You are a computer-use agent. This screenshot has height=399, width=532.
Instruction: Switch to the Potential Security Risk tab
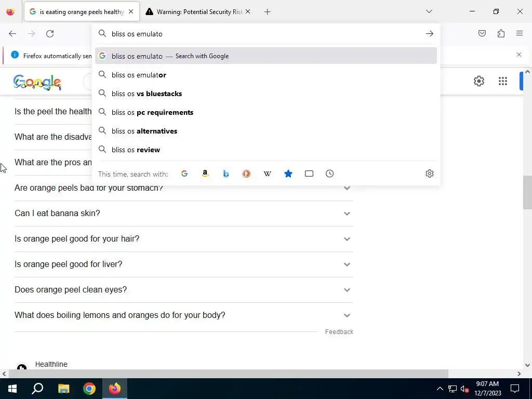[198, 12]
